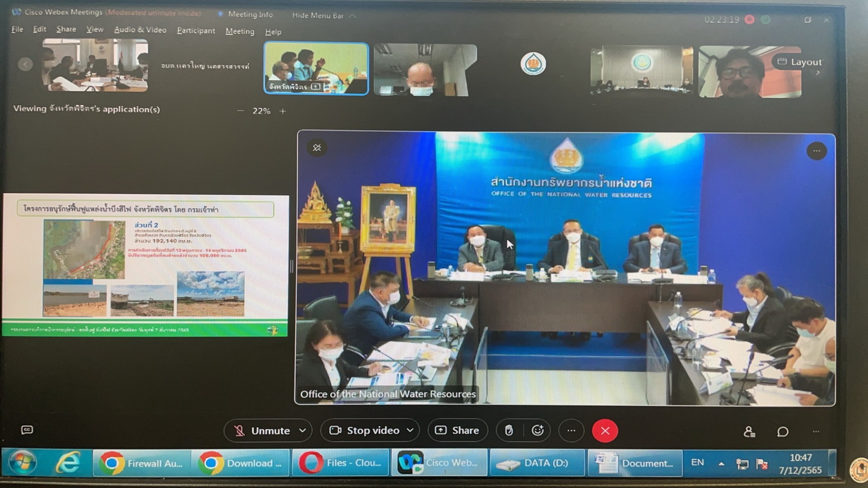Click the red leave meeting button
This screenshot has height=488, width=868.
point(605,431)
